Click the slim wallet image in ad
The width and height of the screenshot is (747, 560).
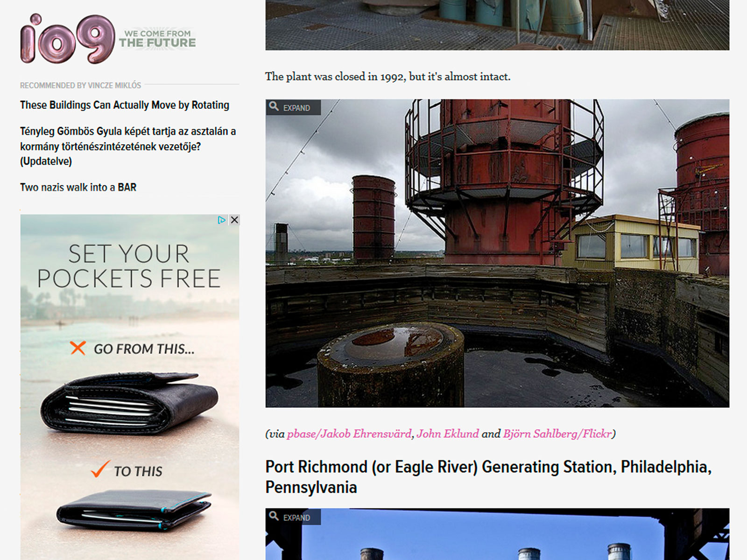pos(134,510)
